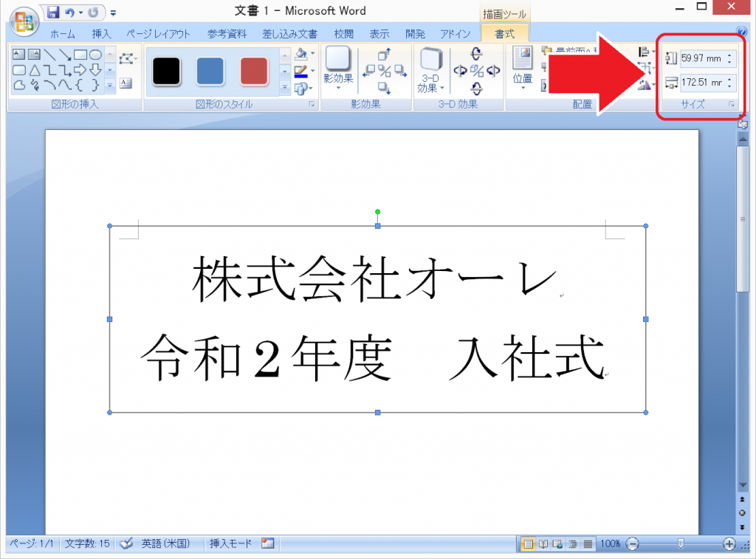This screenshot has width=756, height=559.
Task: Open the shape fill paint bucket
Action: coord(300,55)
